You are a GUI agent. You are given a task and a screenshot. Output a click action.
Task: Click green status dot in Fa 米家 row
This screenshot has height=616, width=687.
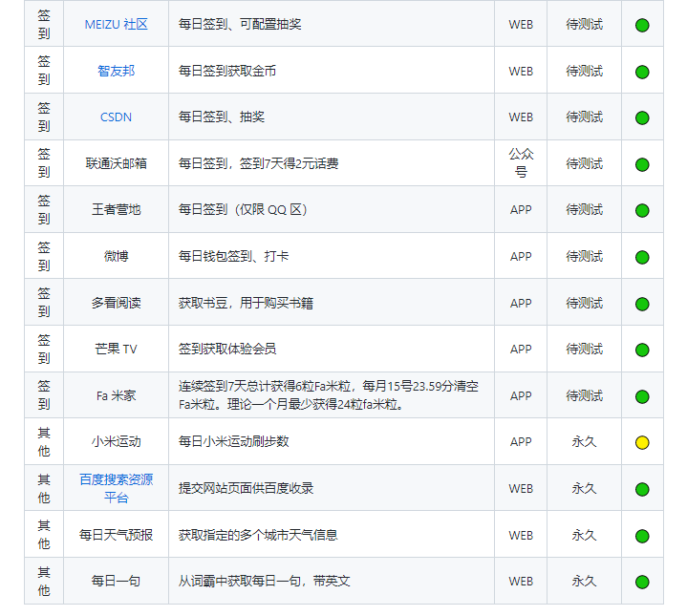pos(642,396)
